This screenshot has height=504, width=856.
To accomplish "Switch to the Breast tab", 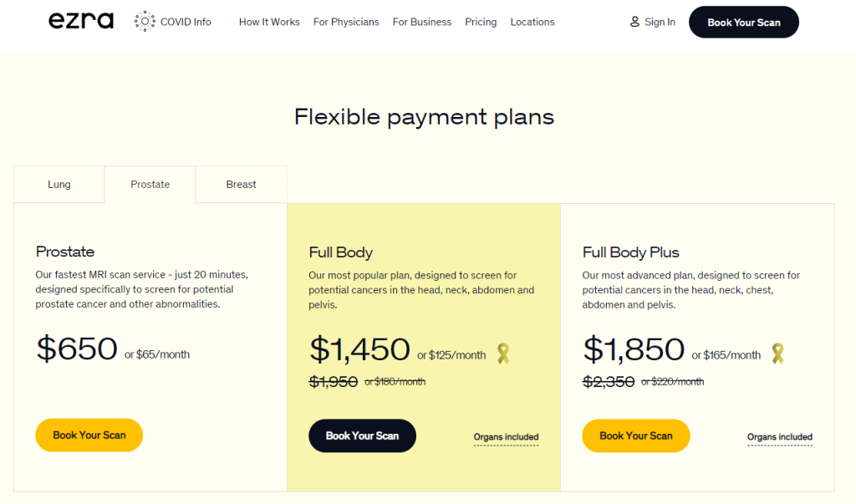I will click(x=241, y=185).
